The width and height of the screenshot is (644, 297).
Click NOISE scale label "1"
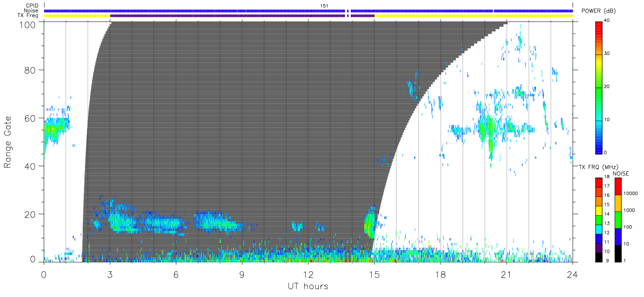click(x=625, y=260)
